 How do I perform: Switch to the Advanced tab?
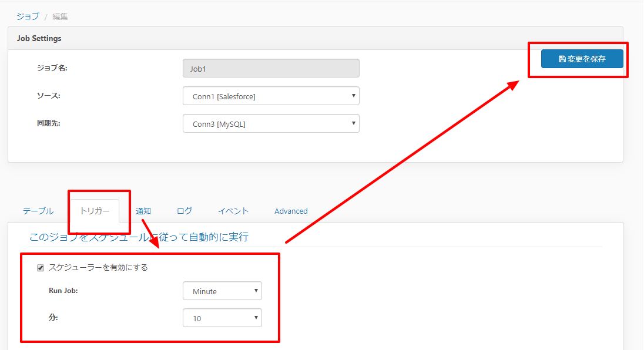(x=291, y=211)
